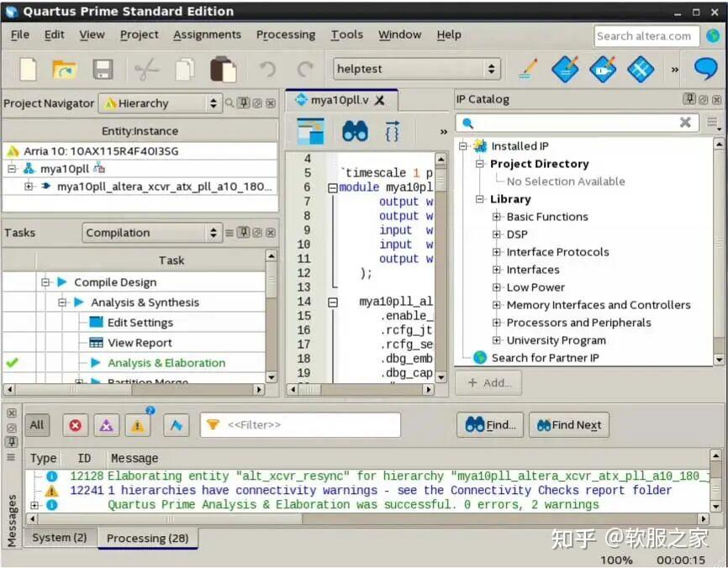
Task: Collapse the Installed IP tree node
Action: [x=462, y=146]
